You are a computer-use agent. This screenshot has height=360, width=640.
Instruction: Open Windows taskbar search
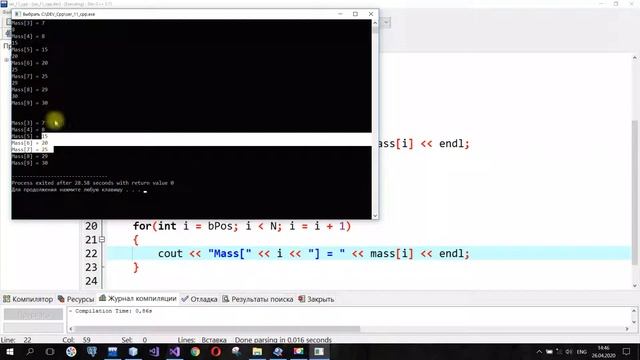(x=30, y=351)
